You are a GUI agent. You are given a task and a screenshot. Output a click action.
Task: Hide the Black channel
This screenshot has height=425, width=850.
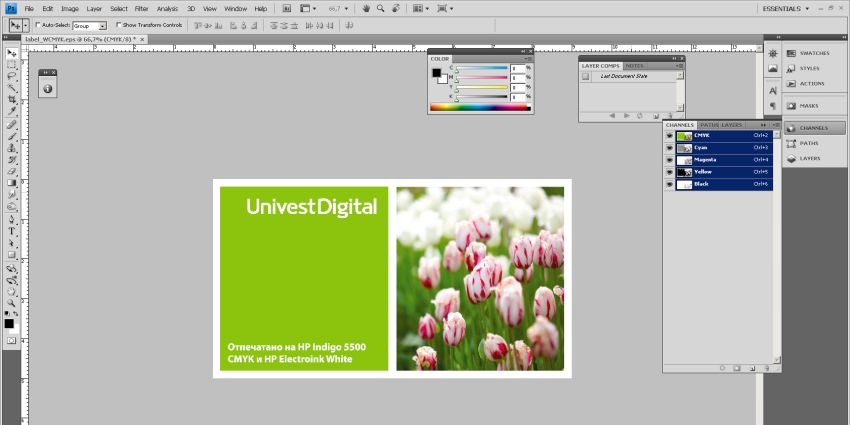click(669, 184)
